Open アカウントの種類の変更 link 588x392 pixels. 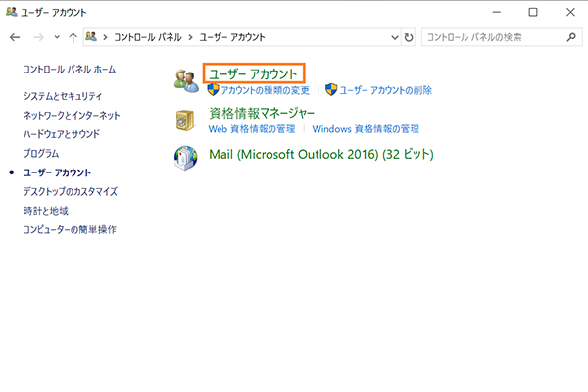pyautogui.click(x=265, y=90)
